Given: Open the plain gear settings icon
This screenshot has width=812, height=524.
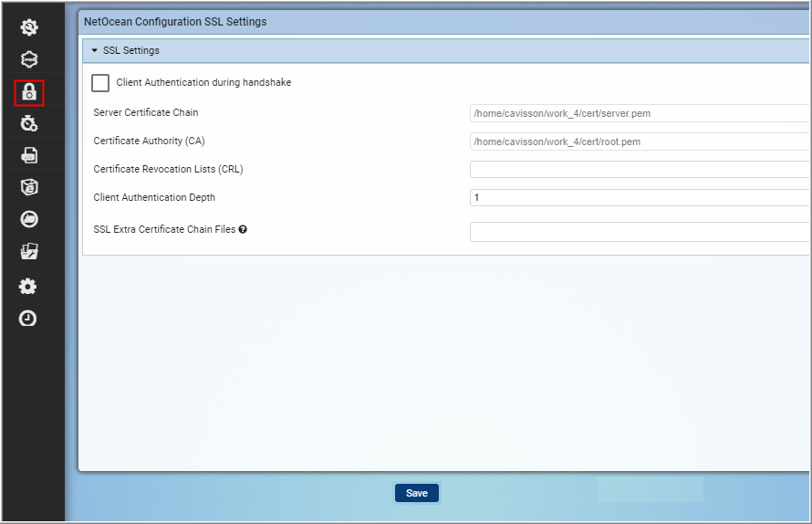Looking at the screenshot, I should 28,287.
